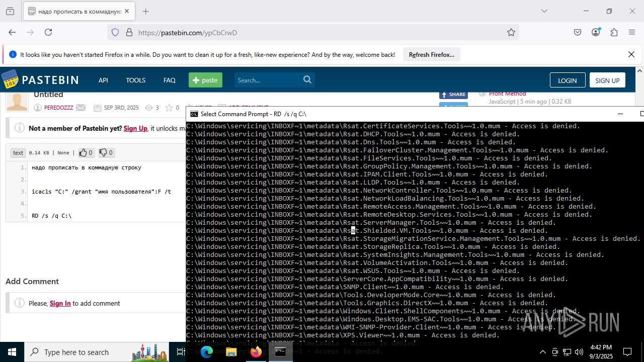
Task: Open Firefox tab list dropdown chevron
Action: pos(544,11)
